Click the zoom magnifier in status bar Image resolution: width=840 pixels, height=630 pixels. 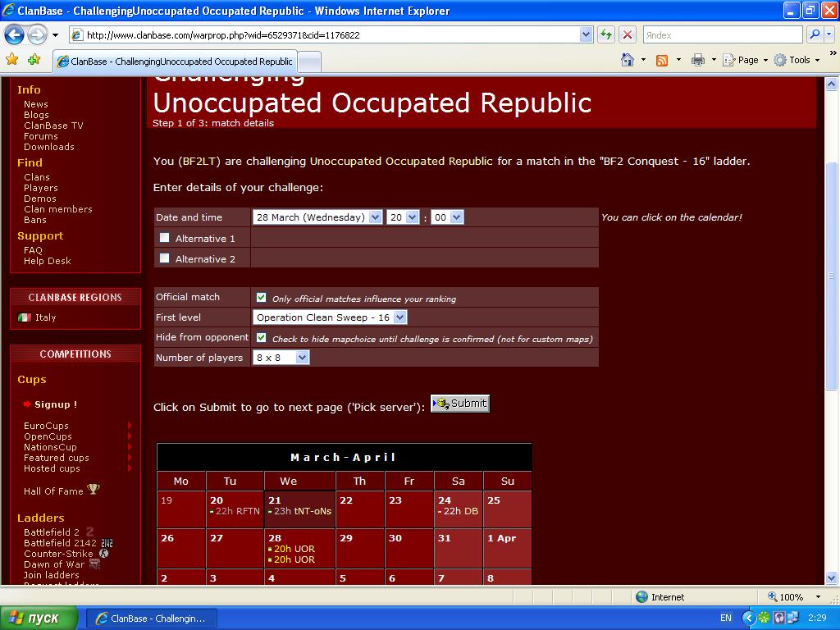[x=773, y=596]
